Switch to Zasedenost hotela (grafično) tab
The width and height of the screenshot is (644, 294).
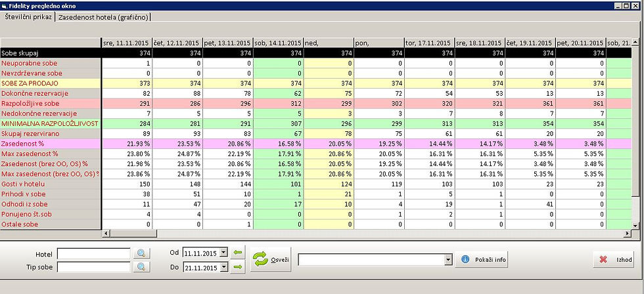[104, 17]
